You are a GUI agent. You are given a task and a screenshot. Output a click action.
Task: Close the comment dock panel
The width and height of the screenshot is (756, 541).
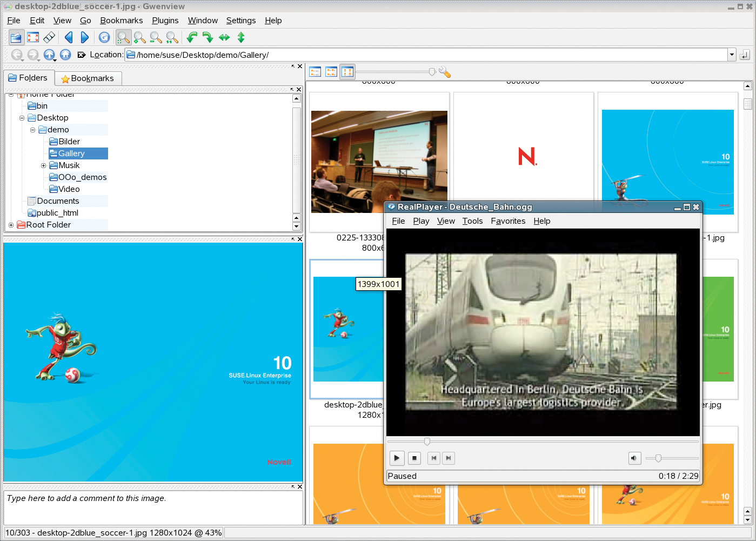coord(299,486)
